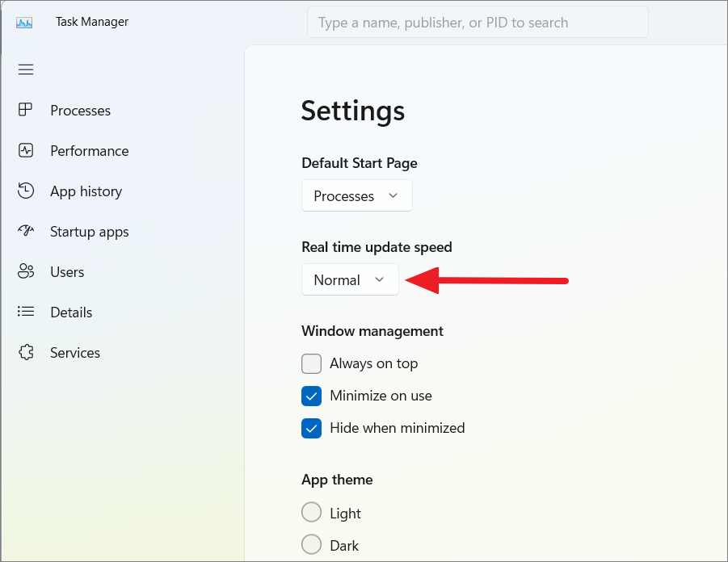Viewport: 728px width, 562px height.
Task: Go to the Performance page
Action: pos(89,151)
